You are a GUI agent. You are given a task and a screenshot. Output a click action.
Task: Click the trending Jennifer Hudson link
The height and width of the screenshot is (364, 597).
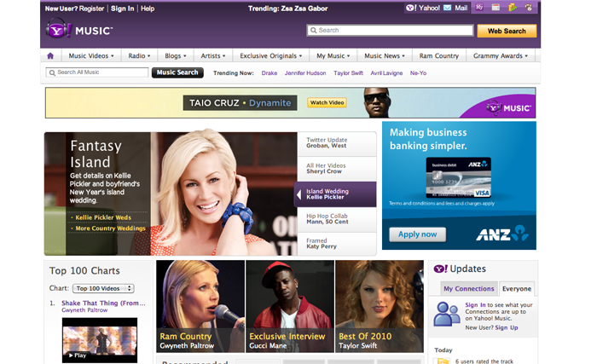pyautogui.click(x=305, y=73)
